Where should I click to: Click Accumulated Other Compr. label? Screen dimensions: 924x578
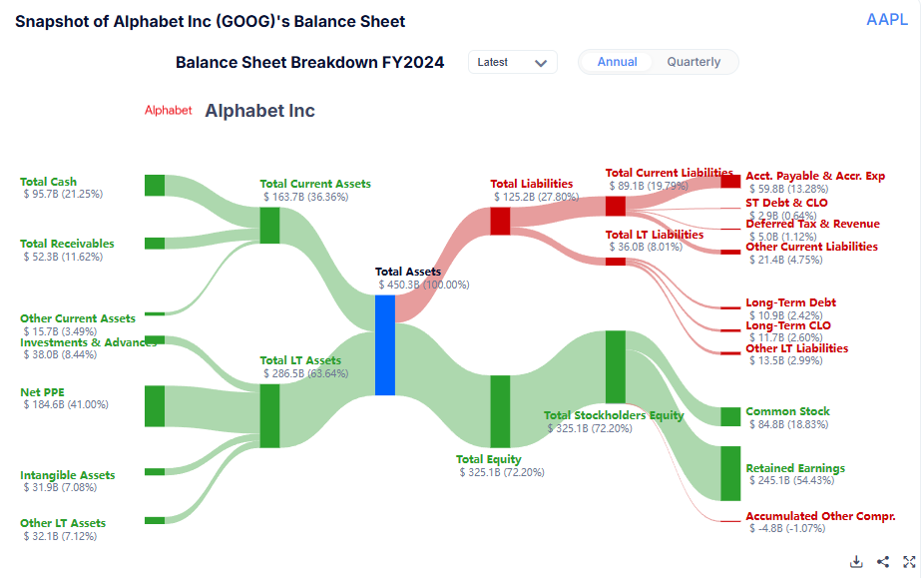[820, 517]
